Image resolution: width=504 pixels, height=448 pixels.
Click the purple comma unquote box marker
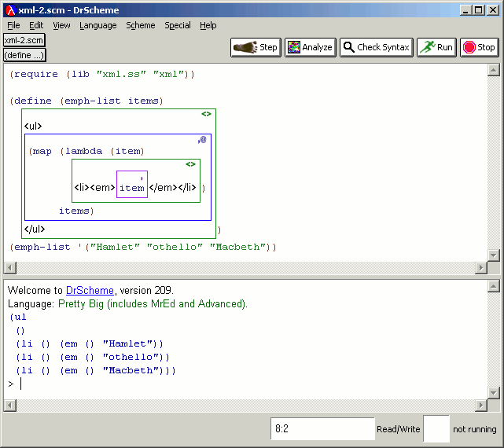click(x=142, y=178)
